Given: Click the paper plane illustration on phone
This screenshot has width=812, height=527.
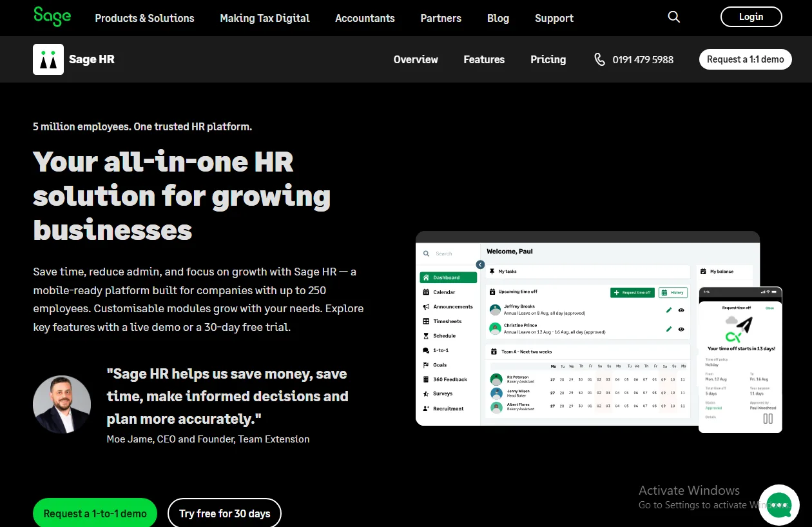Looking at the screenshot, I should [x=744, y=324].
